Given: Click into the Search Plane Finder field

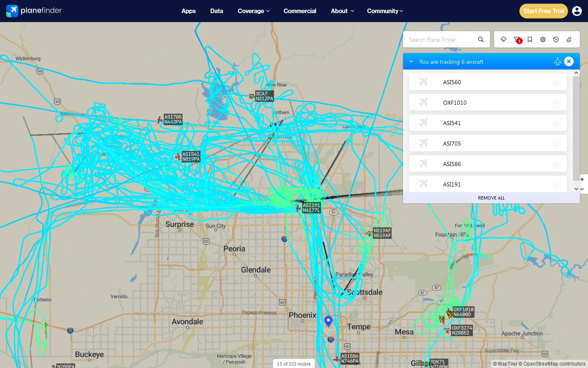Looking at the screenshot, I should pyautogui.click(x=441, y=40).
